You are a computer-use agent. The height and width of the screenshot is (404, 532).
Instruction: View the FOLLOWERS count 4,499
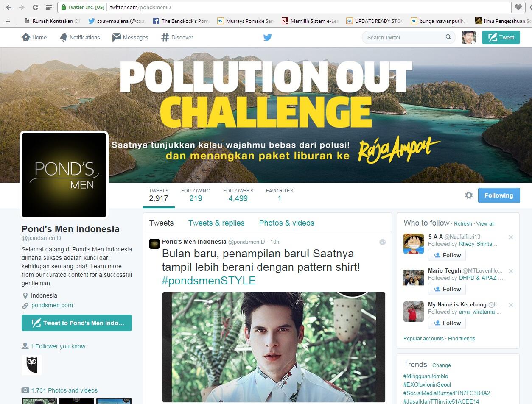(238, 195)
